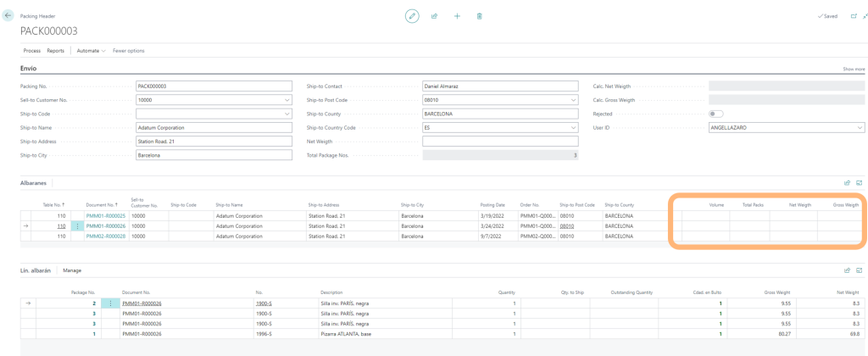Image resolution: width=868 pixels, height=356 pixels.
Task: Open row options for Package No. 2 line
Action: click(x=111, y=303)
